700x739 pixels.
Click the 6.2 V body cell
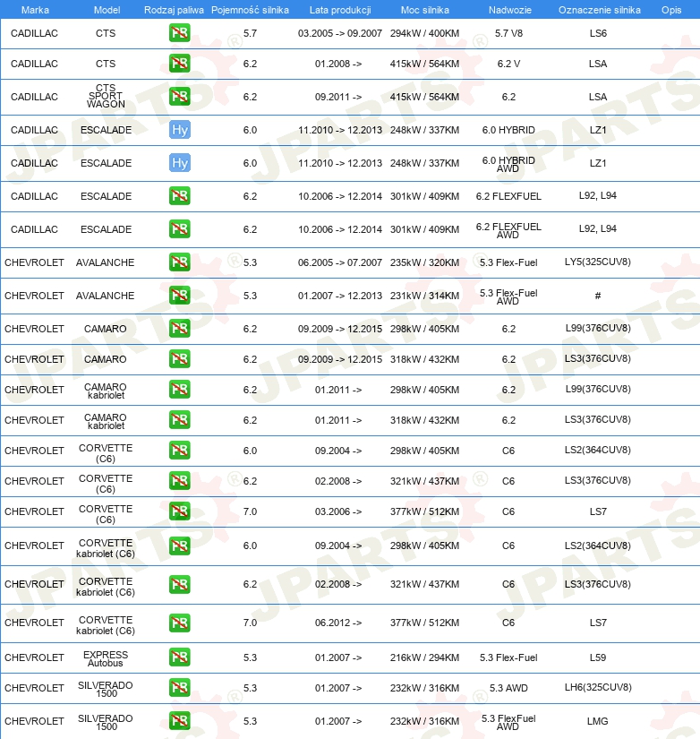coord(508,64)
